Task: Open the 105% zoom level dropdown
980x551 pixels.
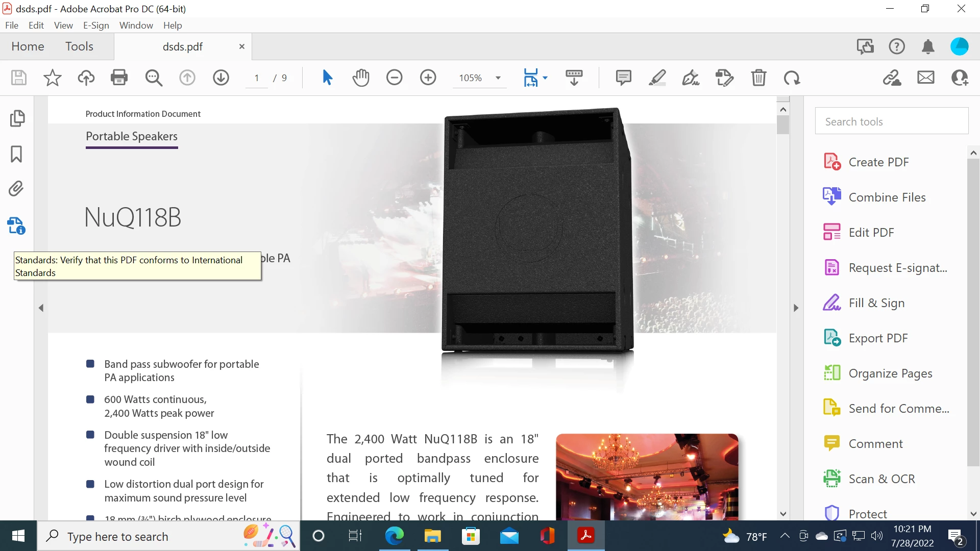Action: tap(498, 78)
